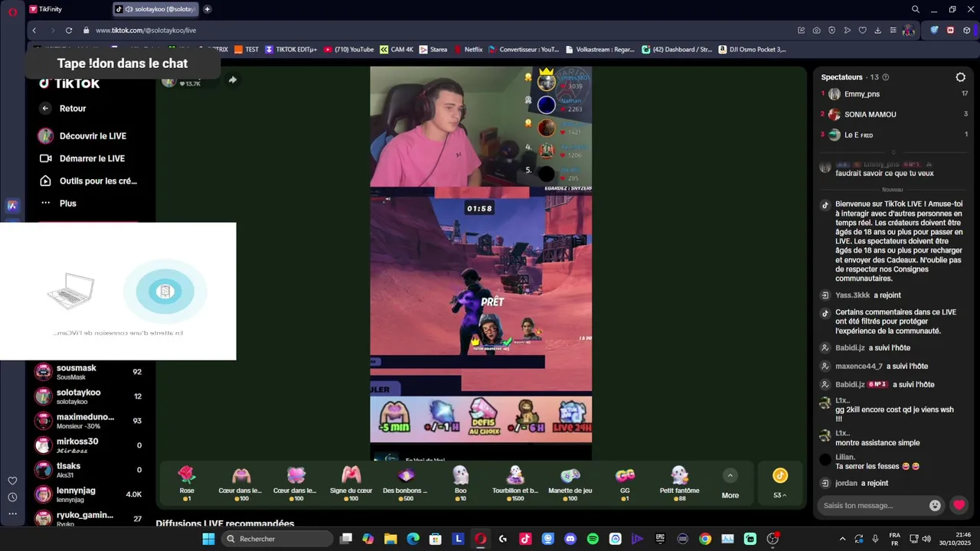Open Opera sidebar Aria icon
Screen dimensions: 980x551
(12, 205)
